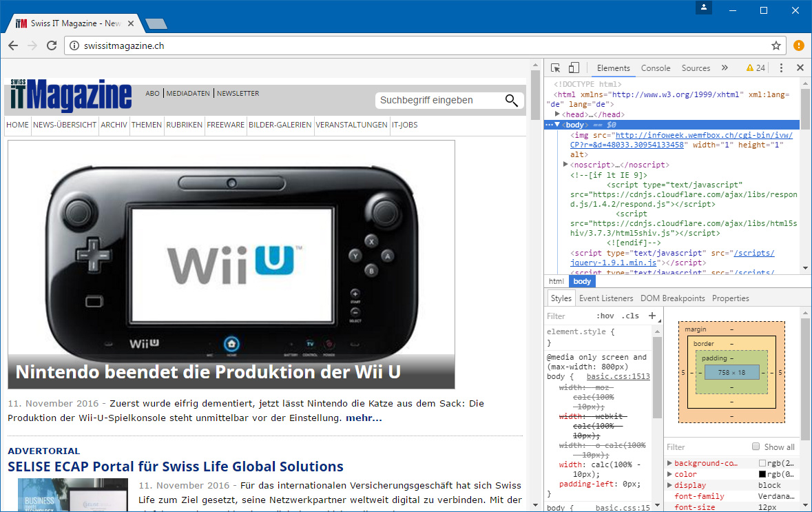
Task: Click the browser forward arrow
Action: (32, 45)
